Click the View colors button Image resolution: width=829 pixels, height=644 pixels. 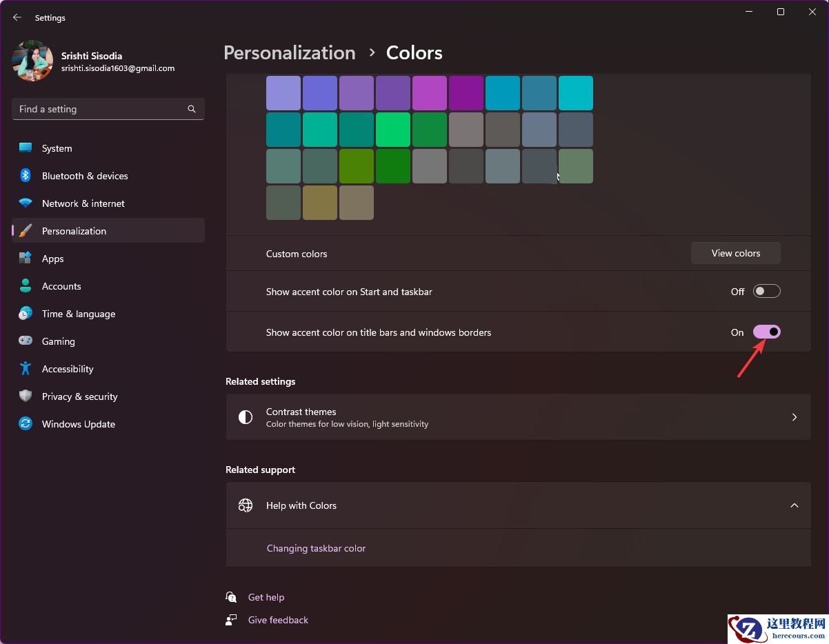tap(736, 253)
